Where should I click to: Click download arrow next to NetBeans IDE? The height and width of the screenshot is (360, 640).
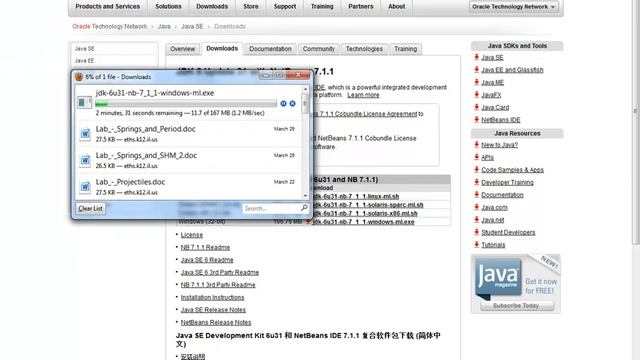tap(476, 120)
